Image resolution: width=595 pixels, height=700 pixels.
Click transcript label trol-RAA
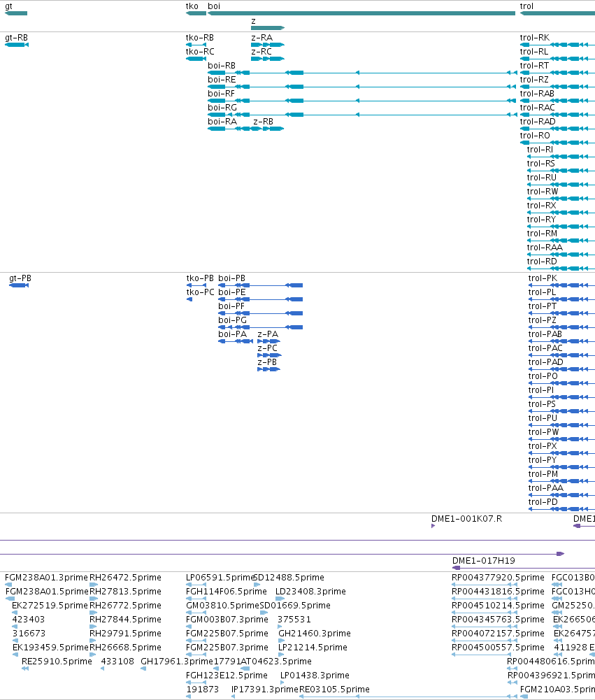(545, 248)
